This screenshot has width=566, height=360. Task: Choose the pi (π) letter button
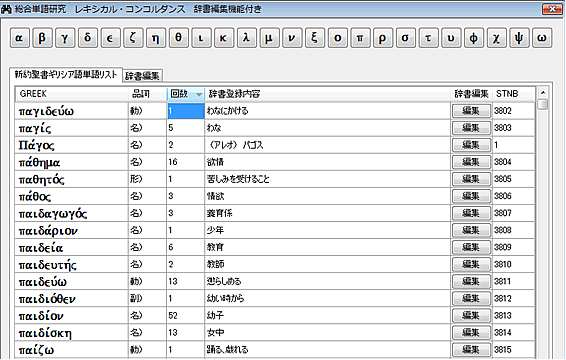[360, 38]
